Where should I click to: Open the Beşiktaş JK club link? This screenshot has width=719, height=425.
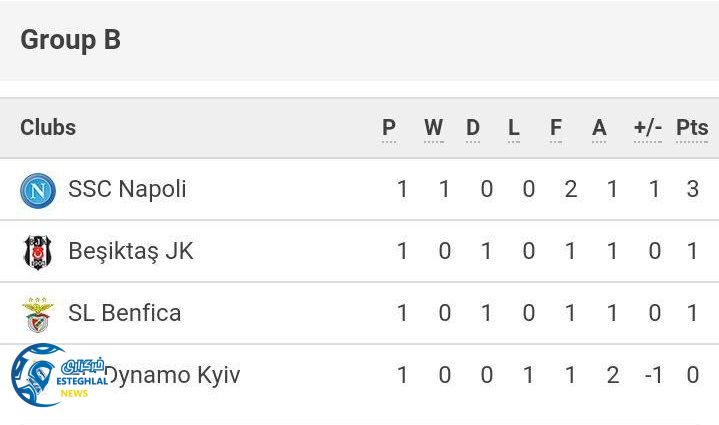click(x=131, y=251)
